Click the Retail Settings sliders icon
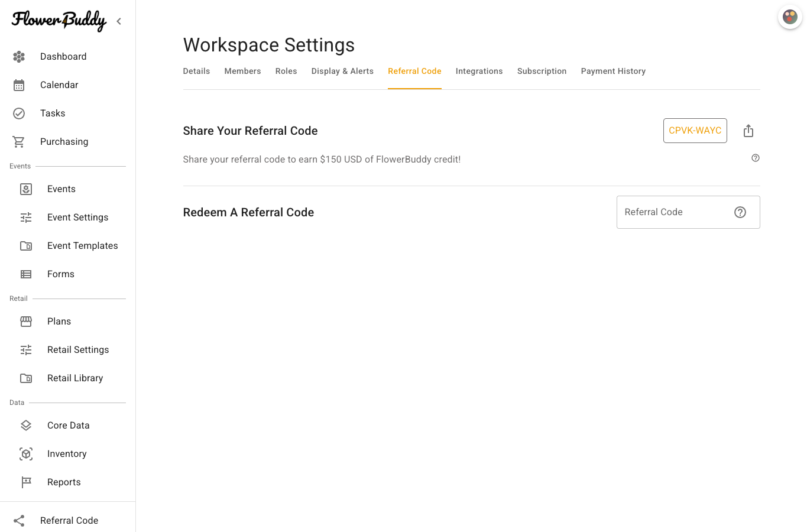The image size is (807, 532). click(26, 350)
